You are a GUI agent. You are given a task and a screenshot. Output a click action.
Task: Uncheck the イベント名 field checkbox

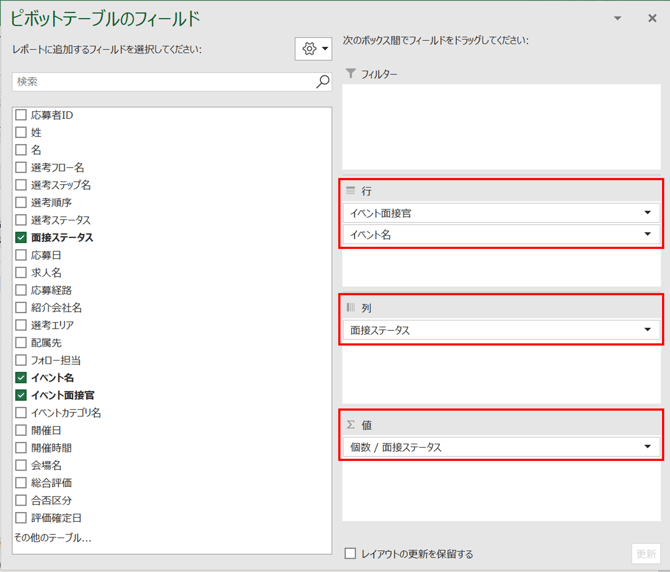point(21,377)
